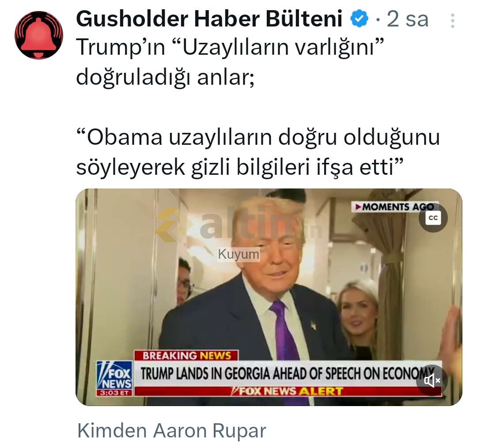Click the MOMENTS AGO tag
The width and height of the screenshot is (477, 448).
click(395, 207)
